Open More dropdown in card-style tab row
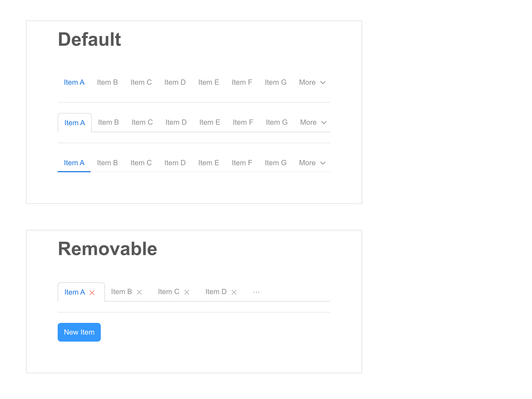This screenshot has width=532, height=399. 313,123
